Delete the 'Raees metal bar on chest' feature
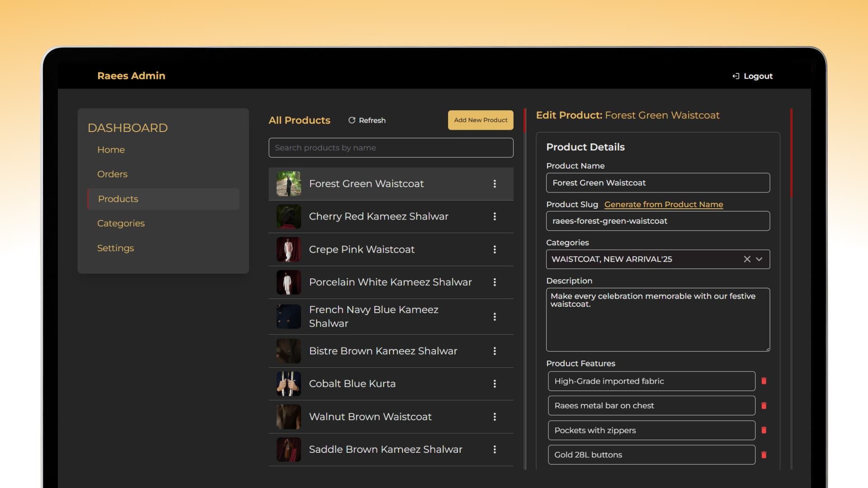This screenshot has height=488, width=868. pos(764,406)
